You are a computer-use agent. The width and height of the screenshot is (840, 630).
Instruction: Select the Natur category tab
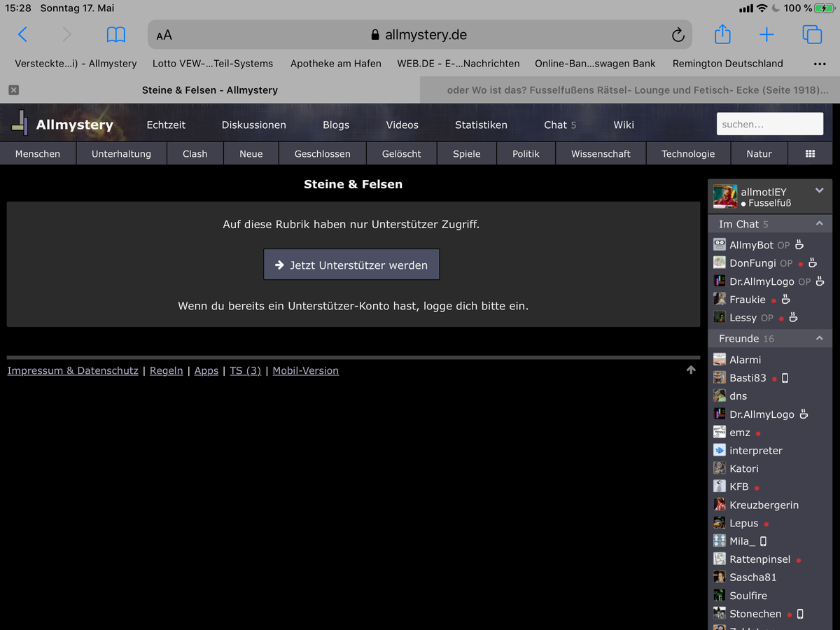point(759,153)
